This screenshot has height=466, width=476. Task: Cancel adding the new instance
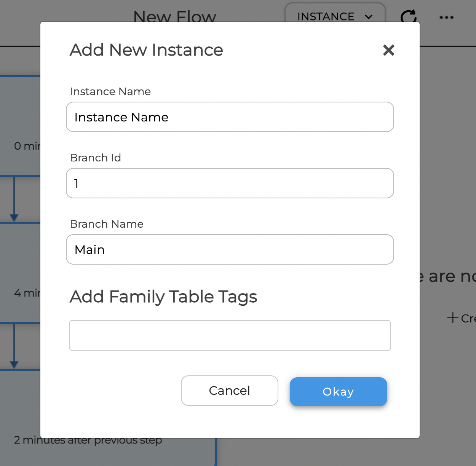click(x=230, y=391)
